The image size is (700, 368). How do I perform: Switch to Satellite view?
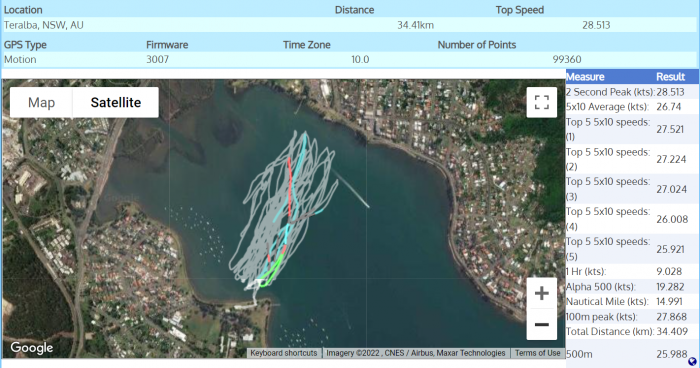click(116, 102)
